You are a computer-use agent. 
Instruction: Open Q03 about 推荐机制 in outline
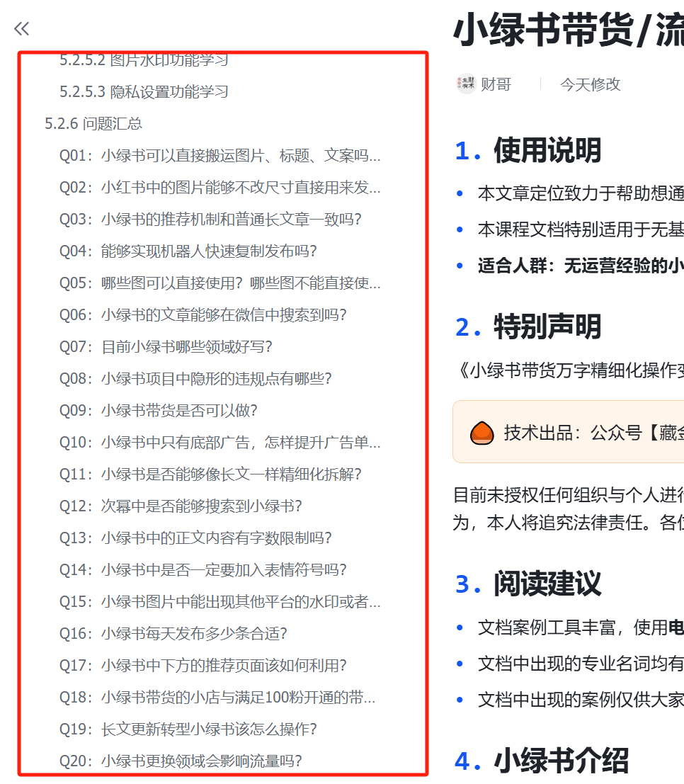(x=210, y=220)
